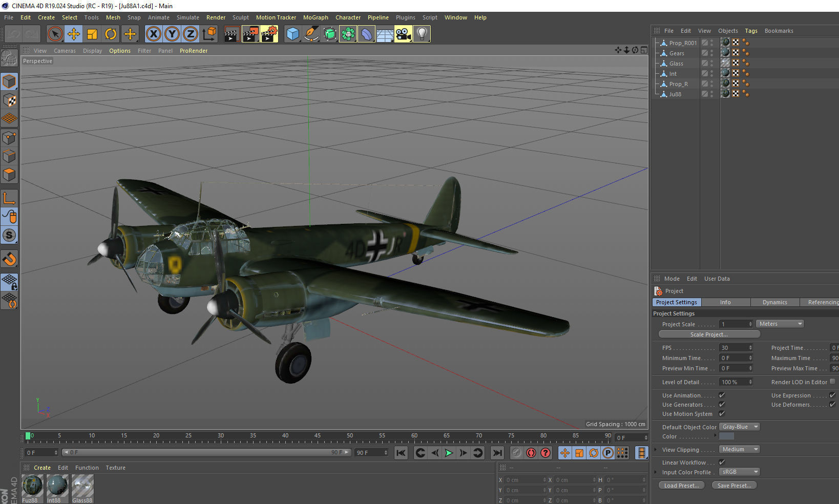Enable the Axis mode tool
The width and height of the screenshot is (839, 504).
pyautogui.click(x=9, y=198)
